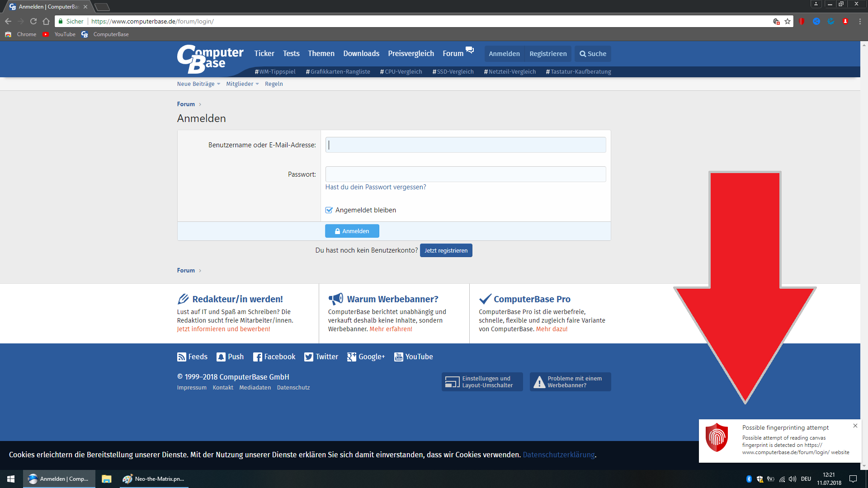Open the Downloads menu item
The image size is (868, 488).
tap(361, 54)
